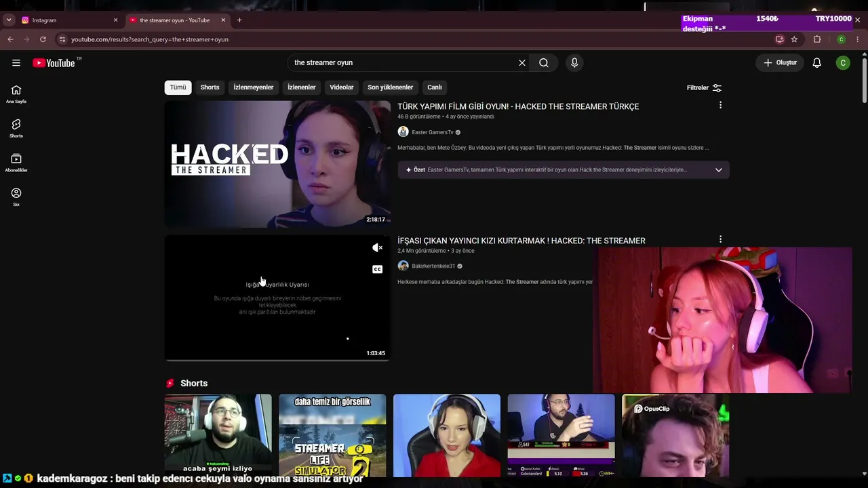Go back in the browser
868x488 pixels.
(x=10, y=39)
